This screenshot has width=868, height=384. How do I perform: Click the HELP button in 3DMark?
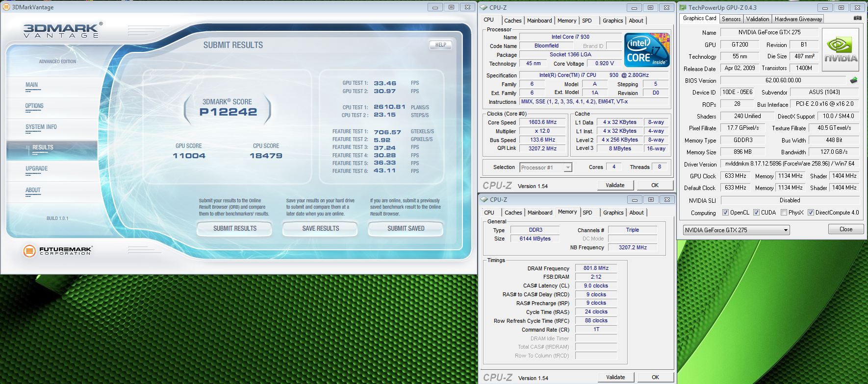coord(440,45)
